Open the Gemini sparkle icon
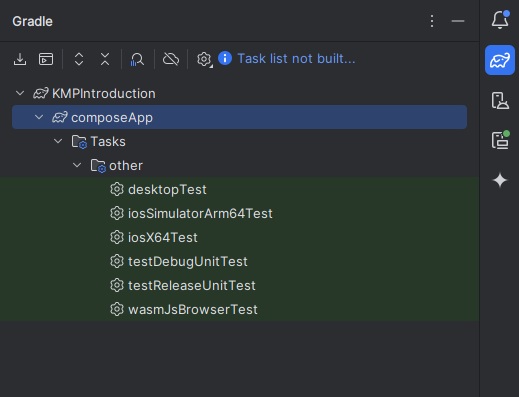The width and height of the screenshot is (519, 397). 500,180
